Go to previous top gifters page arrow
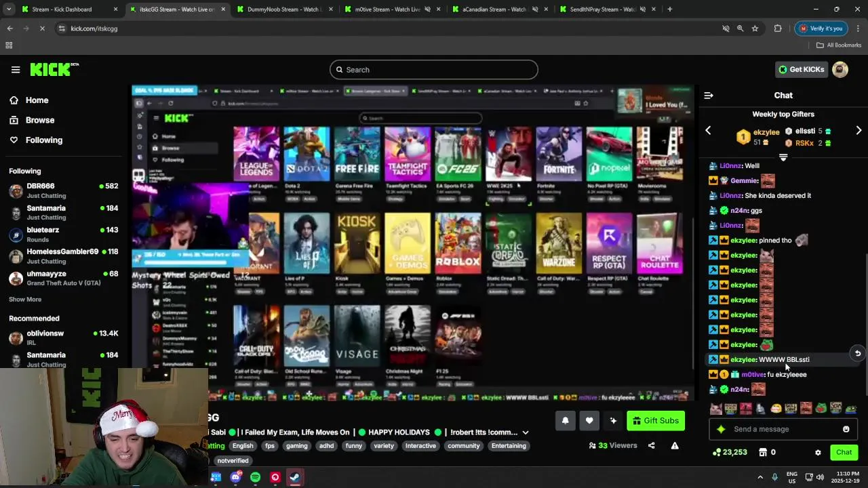The height and width of the screenshot is (488, 868). (708, 130)
